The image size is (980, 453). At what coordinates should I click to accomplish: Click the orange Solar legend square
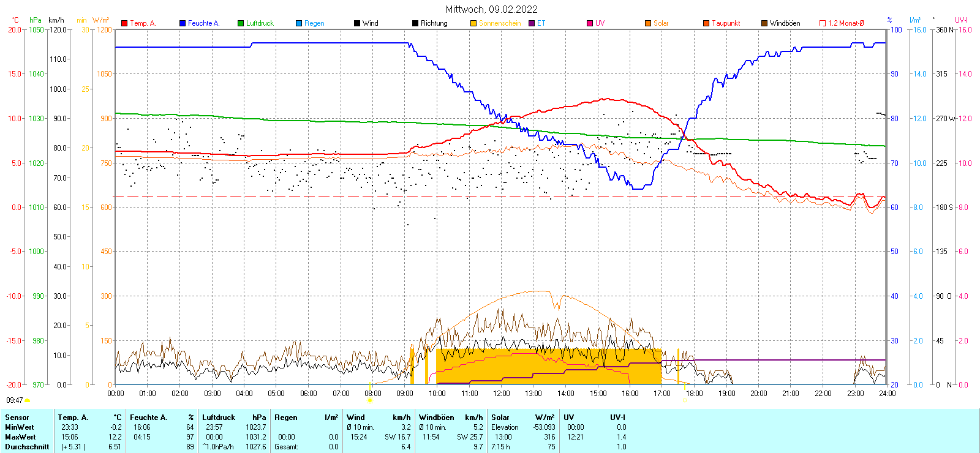click(648, 23)
